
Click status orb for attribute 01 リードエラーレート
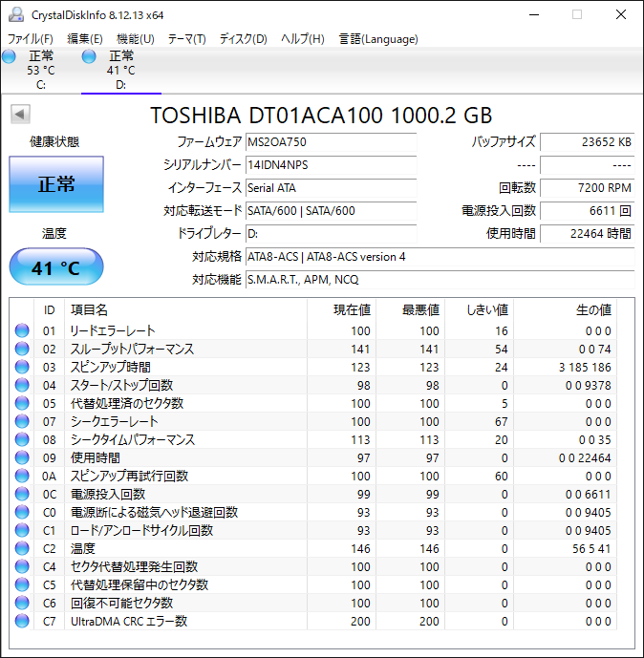pos(22,330)
